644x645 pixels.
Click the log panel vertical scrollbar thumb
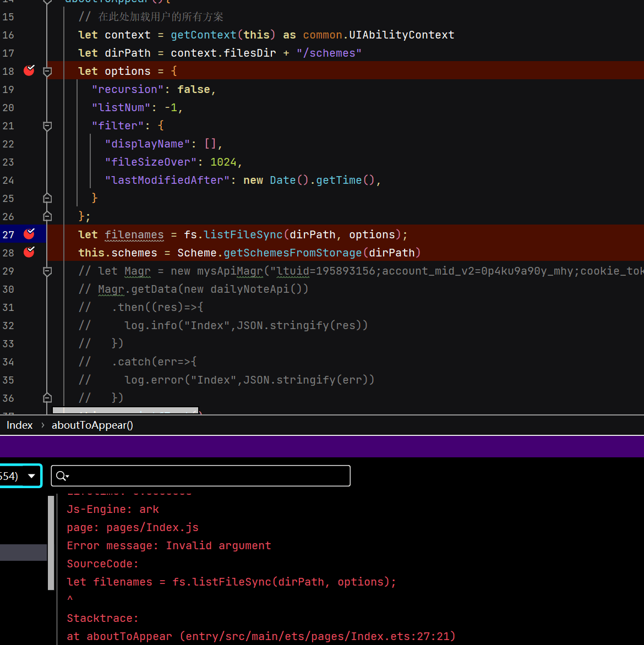[51, 543]
